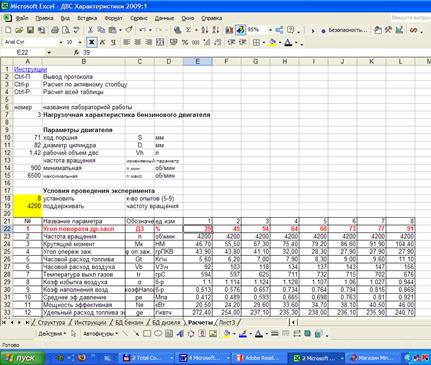
Task: Expand the Borders dropdown arrow
Action: coord(264,42)
